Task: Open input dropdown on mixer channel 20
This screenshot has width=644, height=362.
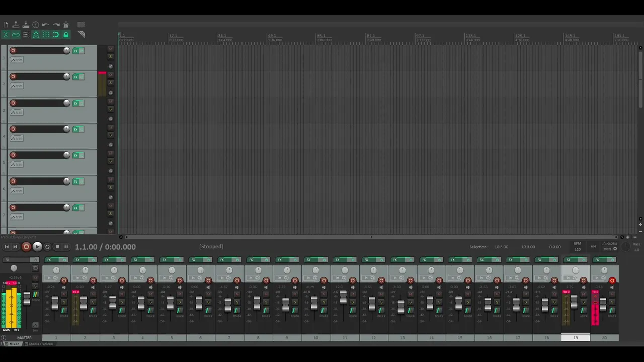Action: click(599, 278)
